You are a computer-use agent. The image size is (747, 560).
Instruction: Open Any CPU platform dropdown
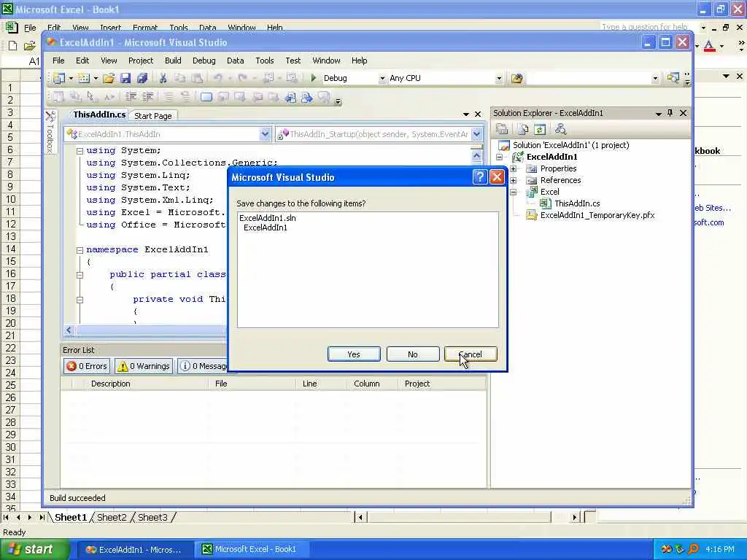[x=499, y=79]
